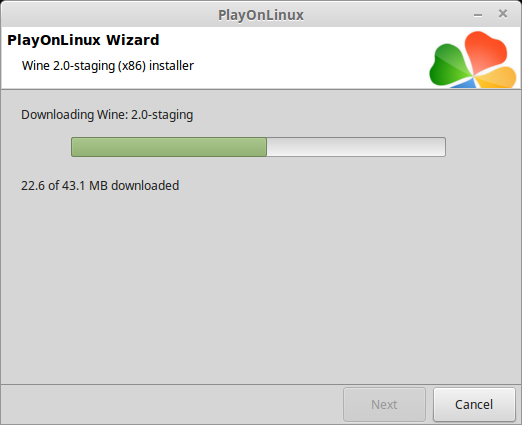This screenshot has height=425, width=522.
Task: Cancel the Wine download
Action: [x=474, y=405]
